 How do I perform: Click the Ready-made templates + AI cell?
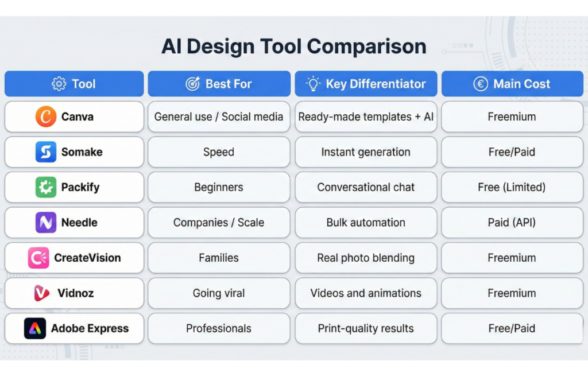click(366, 117)
